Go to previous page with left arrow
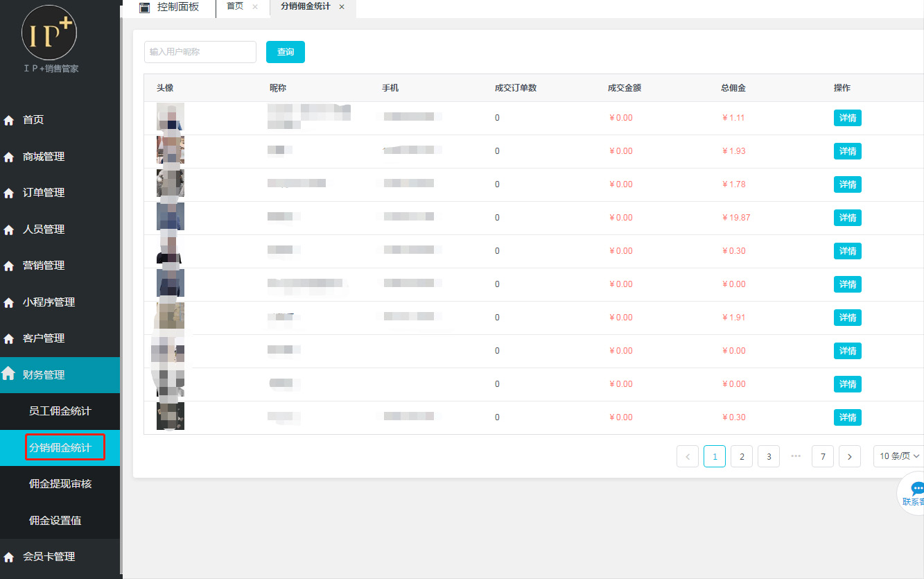 tap(688, 456)
